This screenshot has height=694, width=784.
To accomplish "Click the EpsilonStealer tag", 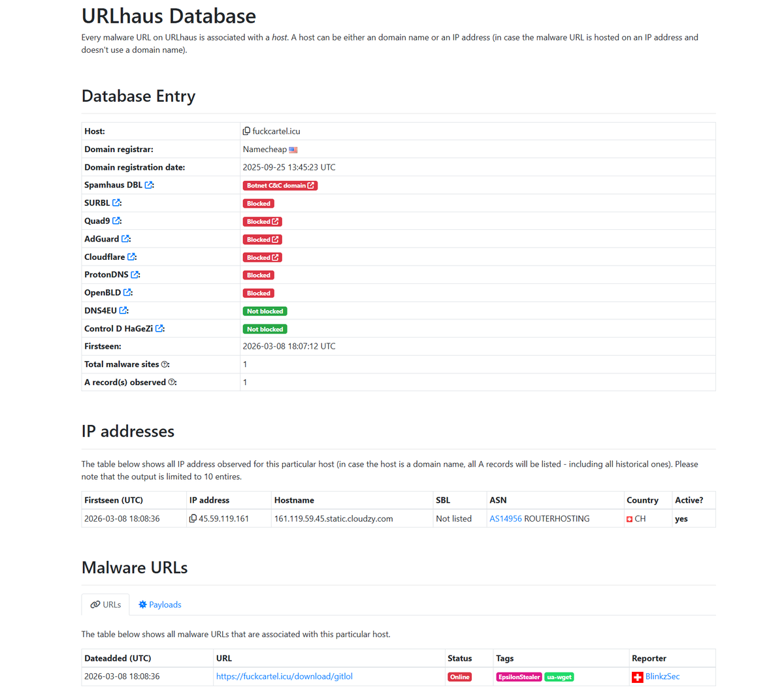I will 519,677.
